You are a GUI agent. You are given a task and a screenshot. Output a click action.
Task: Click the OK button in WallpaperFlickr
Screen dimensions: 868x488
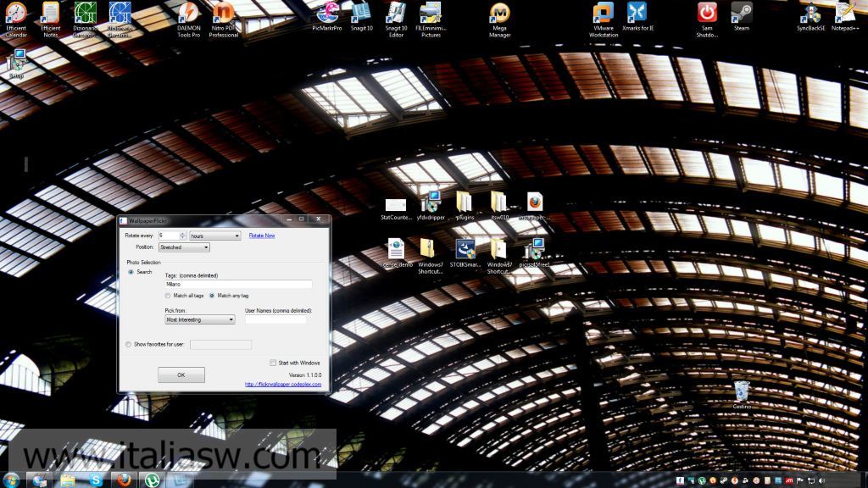click(x=181, y=375)
